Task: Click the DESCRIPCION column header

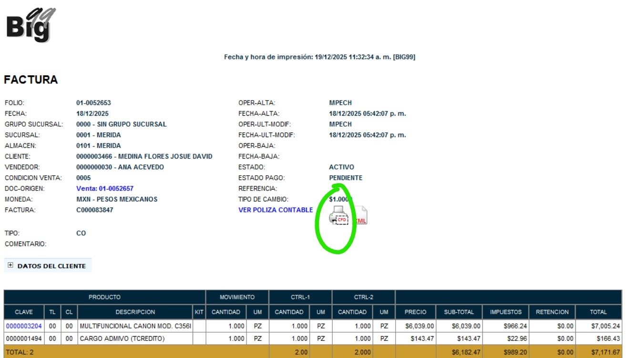Action: pos(135,312)
